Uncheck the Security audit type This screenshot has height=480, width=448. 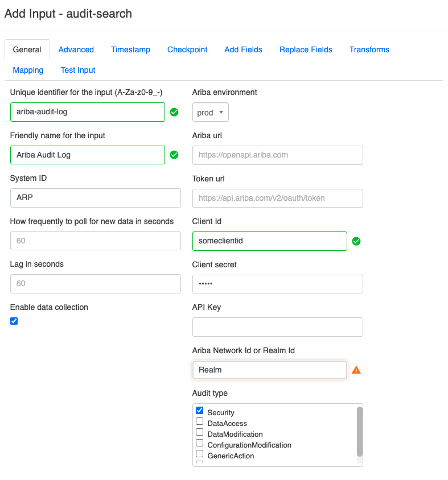coord(200,411)
